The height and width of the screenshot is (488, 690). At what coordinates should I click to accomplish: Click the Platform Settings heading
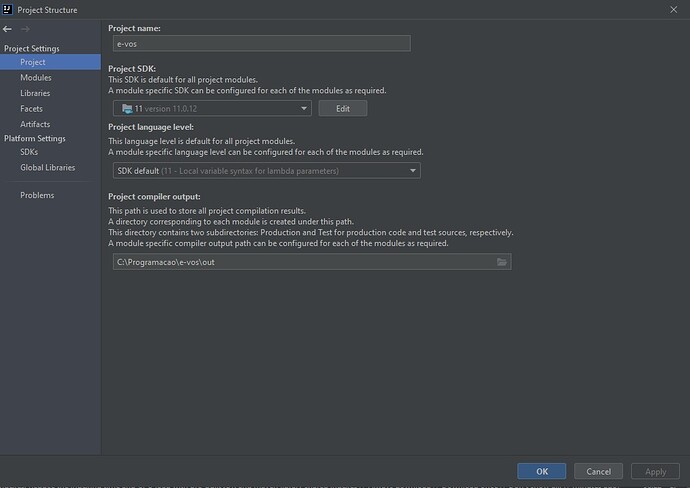click(x=35, y=138)
